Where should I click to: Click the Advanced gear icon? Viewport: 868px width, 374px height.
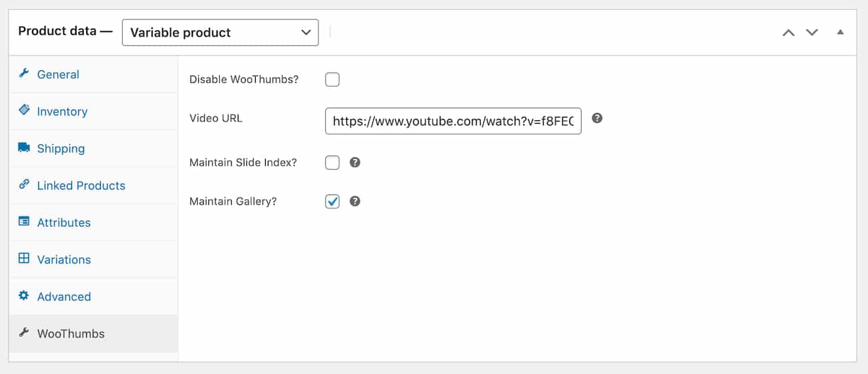click(24, 296)
